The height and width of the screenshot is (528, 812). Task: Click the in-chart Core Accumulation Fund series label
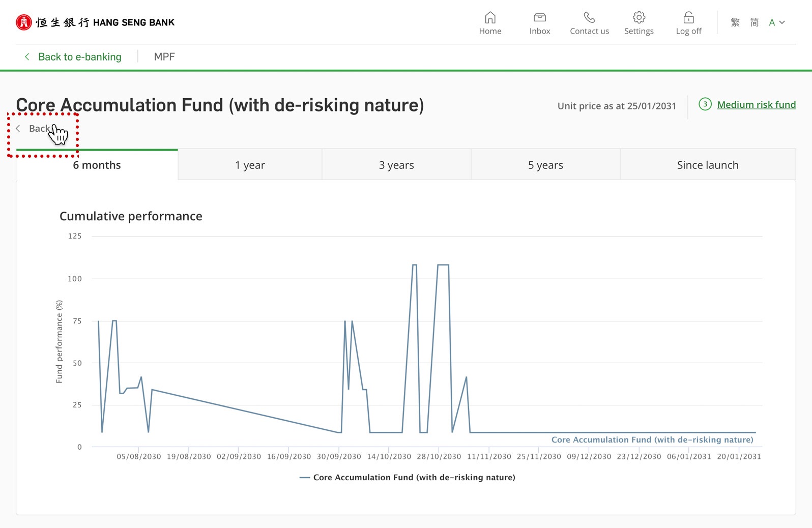(652, 440)
